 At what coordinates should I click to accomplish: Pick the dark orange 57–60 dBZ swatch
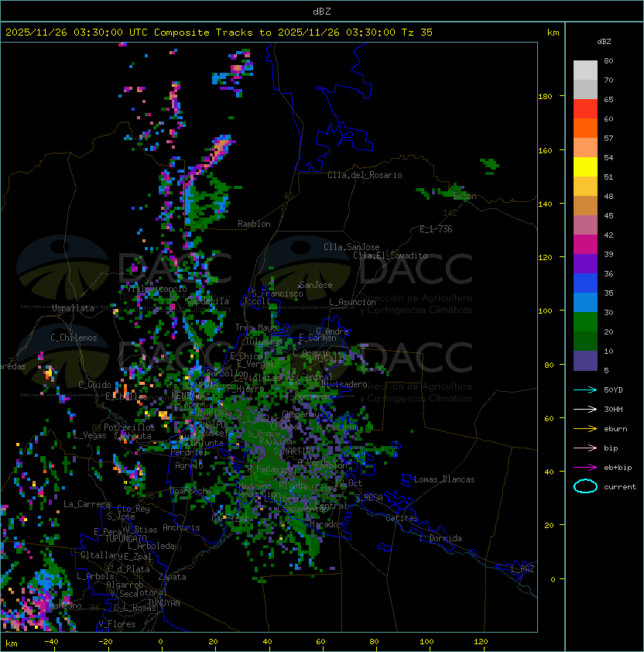coord(585,128)
